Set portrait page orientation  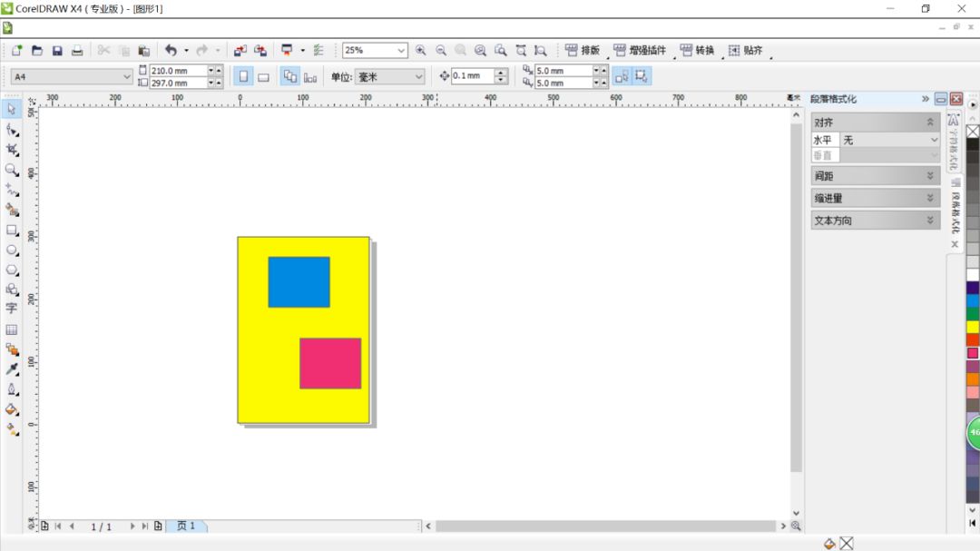pyautogui.click(x=243, y=76)
